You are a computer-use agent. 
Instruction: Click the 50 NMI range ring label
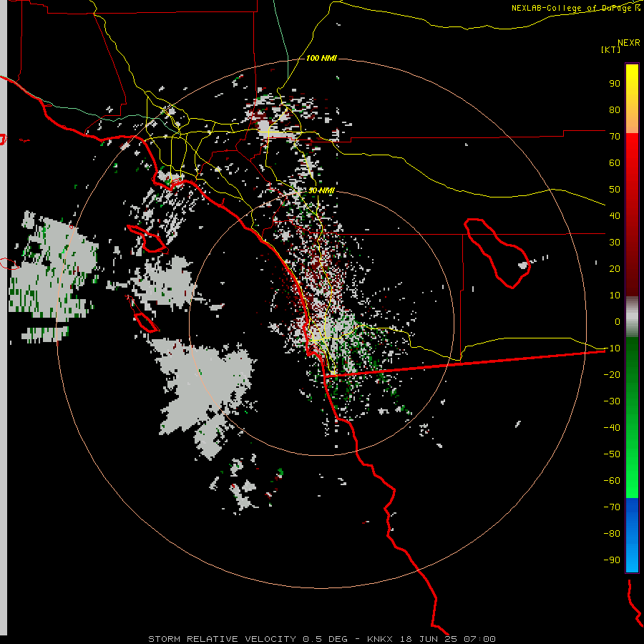(x=321, y=190)
